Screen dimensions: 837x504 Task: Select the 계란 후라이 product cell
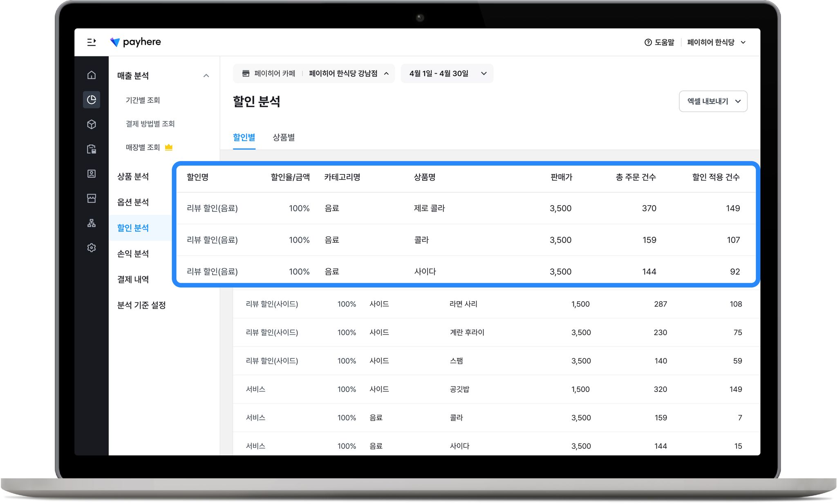pos(467,332)
